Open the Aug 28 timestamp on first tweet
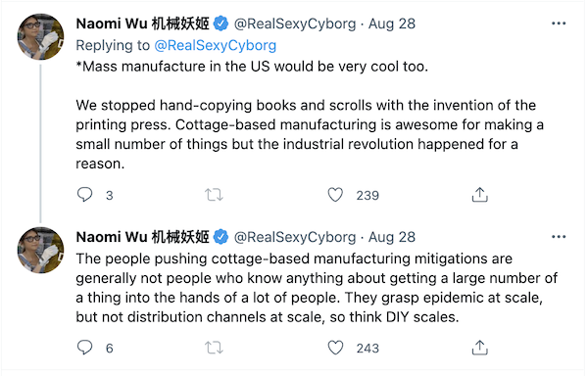 tap(392, 23)
